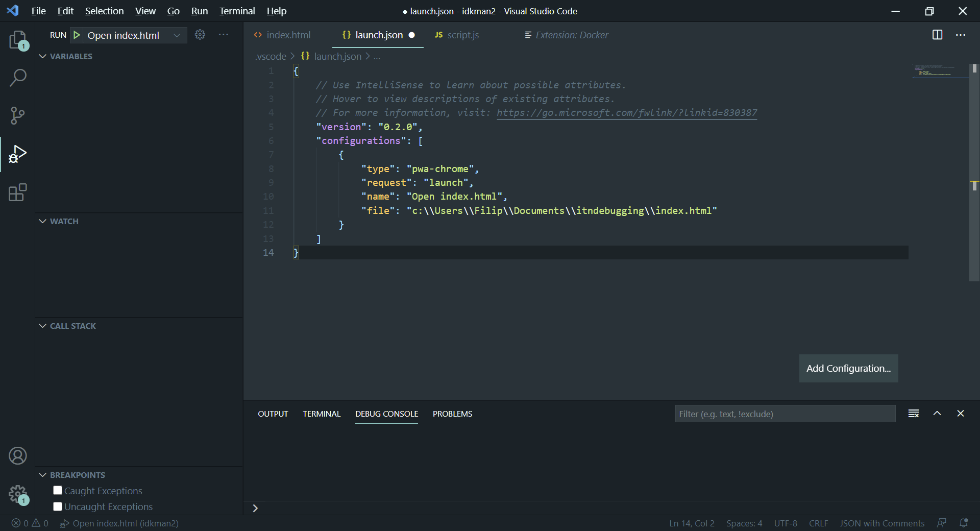This screenshot has height=531, width=980.
Task: Enable Uncaught Exceptions breakpoint
Action: click(57, 506)
